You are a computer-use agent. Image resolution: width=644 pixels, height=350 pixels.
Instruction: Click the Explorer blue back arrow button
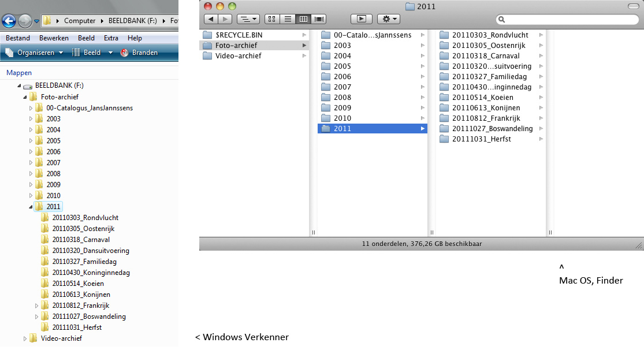[x=9, y=21]
